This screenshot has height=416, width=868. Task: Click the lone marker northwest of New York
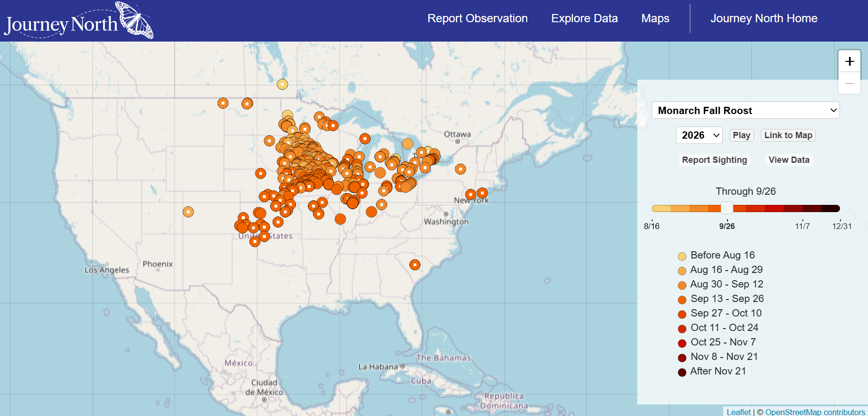click(461, 169)
